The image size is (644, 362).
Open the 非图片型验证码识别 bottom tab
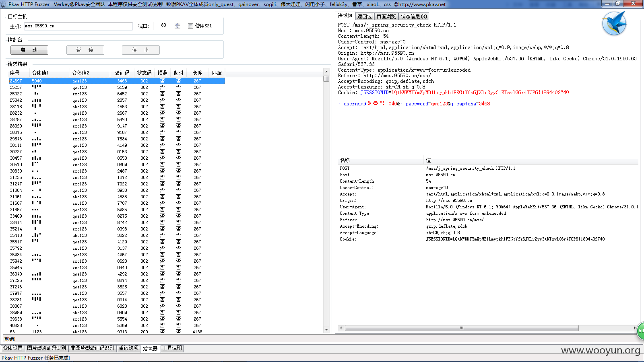click(x=92, y=348)
